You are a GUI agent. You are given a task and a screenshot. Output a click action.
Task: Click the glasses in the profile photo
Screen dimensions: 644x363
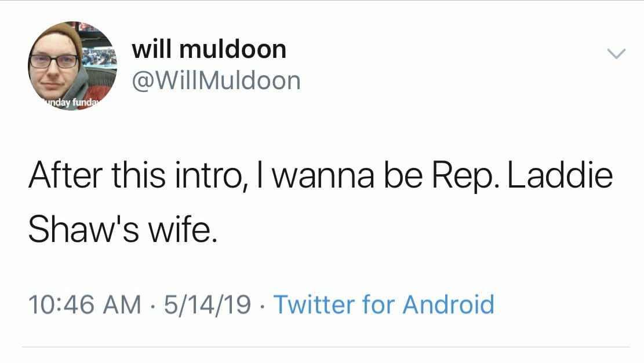tap(54, 62)
